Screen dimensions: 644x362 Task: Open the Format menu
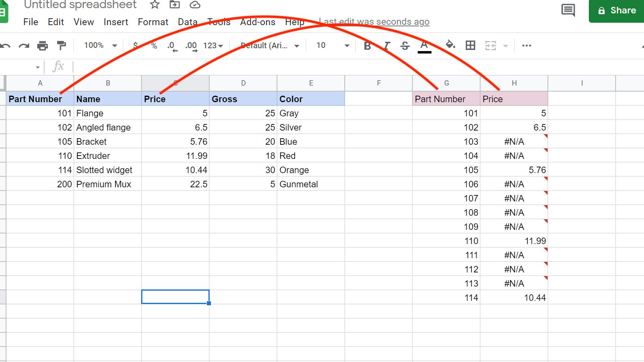tap(153, 22)
